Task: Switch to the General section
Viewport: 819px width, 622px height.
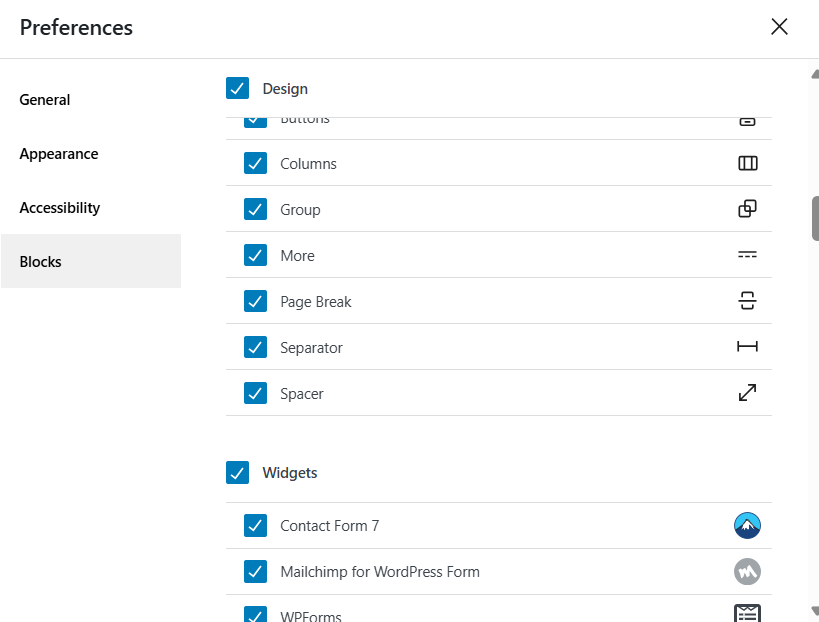Action: [44, 99]
